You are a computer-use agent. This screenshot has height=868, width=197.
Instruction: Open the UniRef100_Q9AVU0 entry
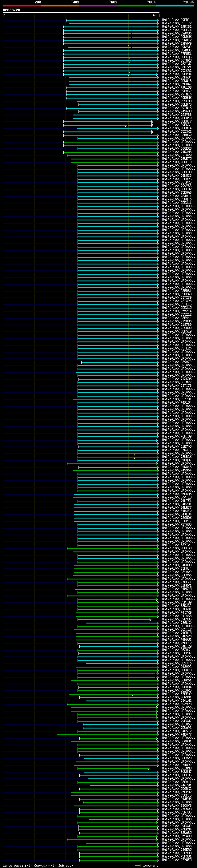coord(176,33)
